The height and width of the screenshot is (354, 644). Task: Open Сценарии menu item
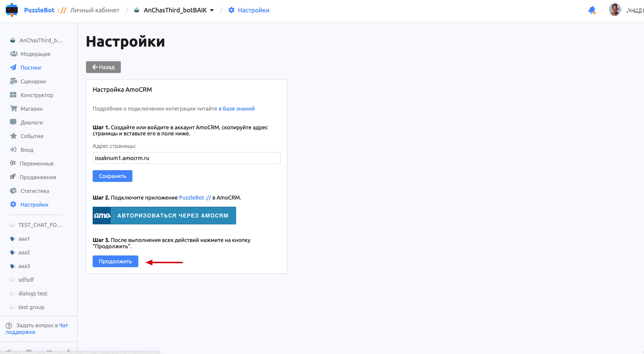[x=33, y=81]
